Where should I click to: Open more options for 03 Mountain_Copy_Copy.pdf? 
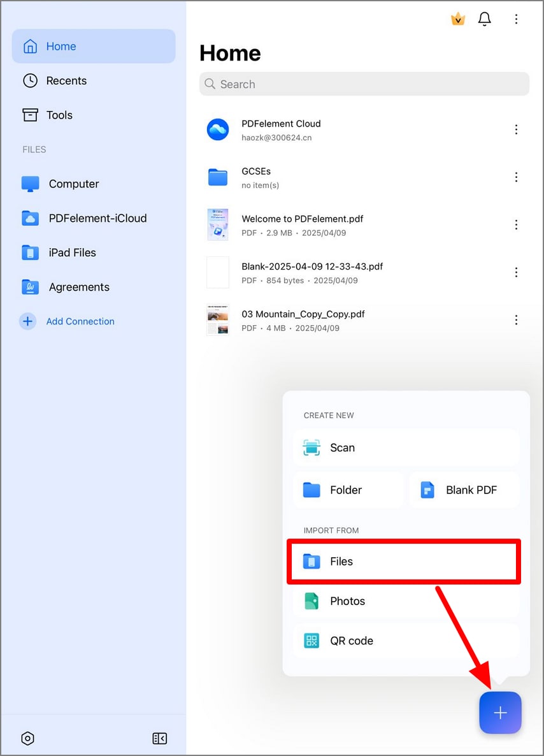pos(516,319)
